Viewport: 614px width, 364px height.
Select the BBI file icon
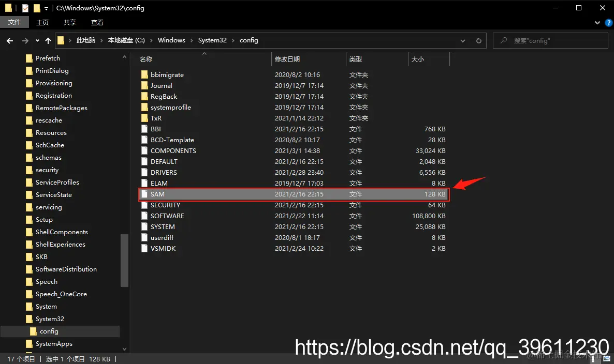coord(144,129)
